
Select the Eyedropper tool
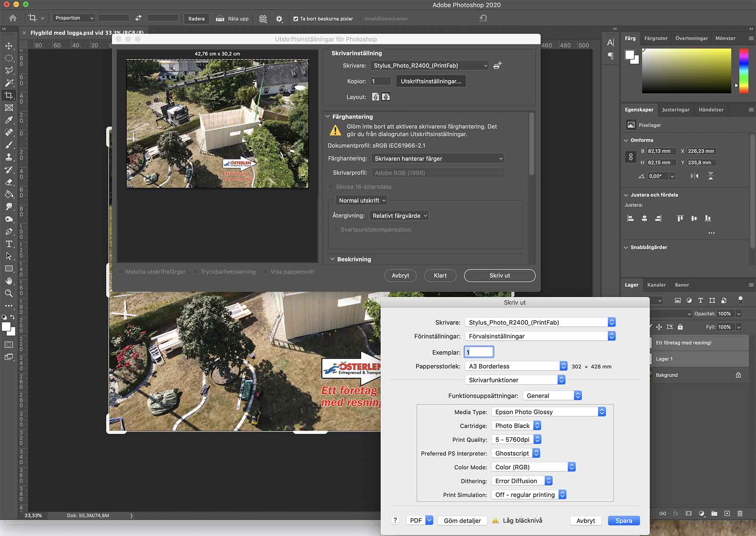tap(9, 120)
